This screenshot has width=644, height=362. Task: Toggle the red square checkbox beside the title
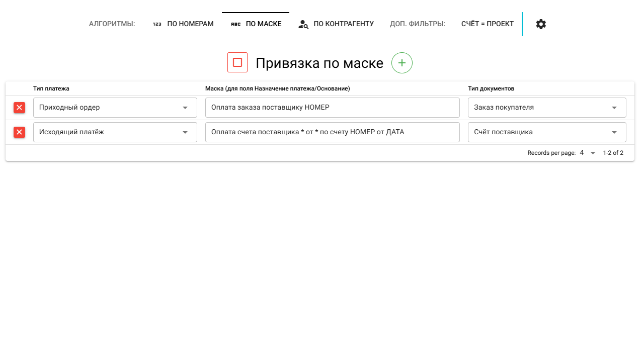[237, 62]
